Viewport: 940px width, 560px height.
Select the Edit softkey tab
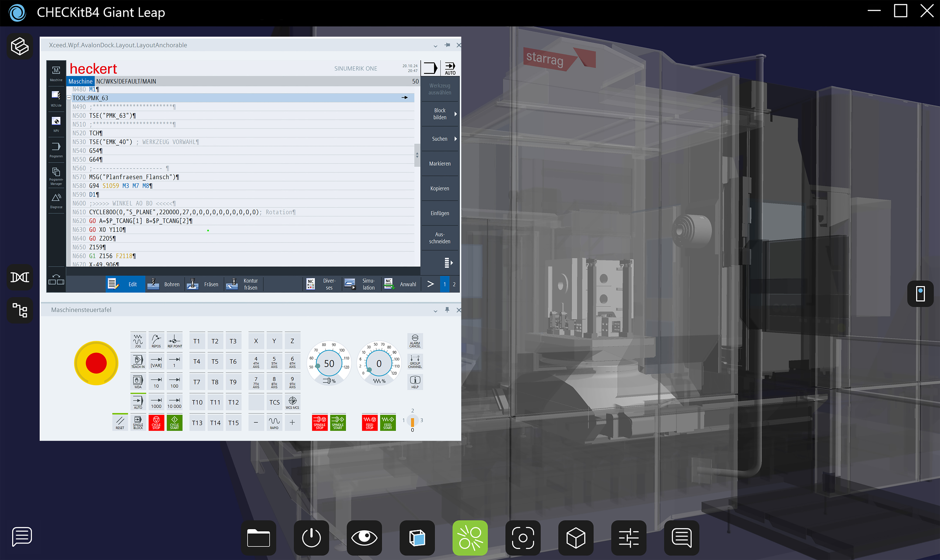(126, 284)
